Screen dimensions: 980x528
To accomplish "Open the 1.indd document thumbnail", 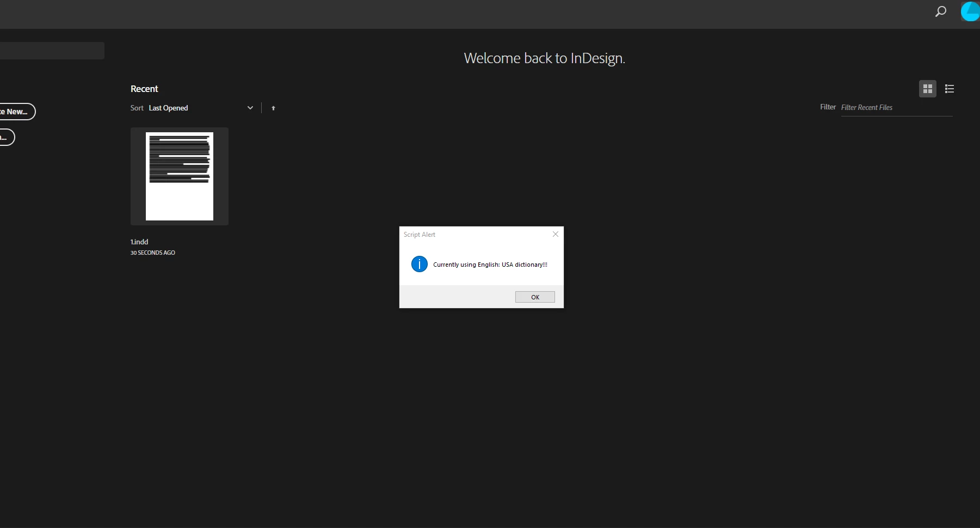I will [180, 176].
